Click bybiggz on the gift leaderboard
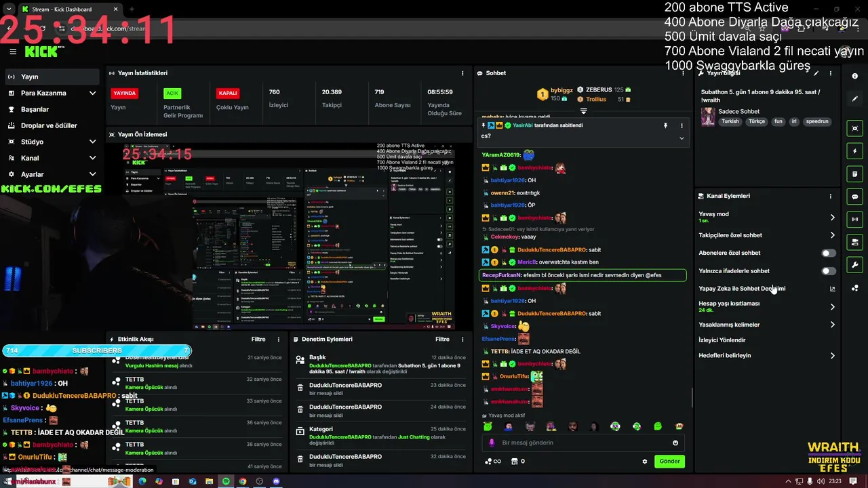This screenshot has width=868, height=488. (561, 89)
